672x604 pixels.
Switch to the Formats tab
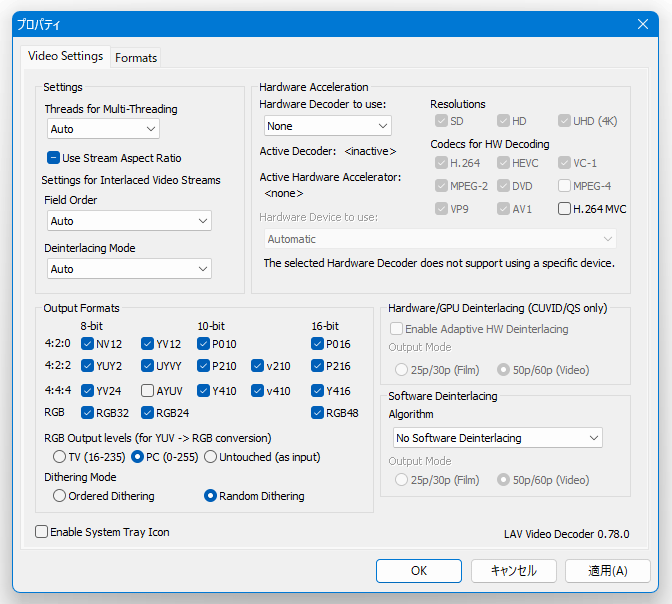pyautogui.click(x=136, y=58)
